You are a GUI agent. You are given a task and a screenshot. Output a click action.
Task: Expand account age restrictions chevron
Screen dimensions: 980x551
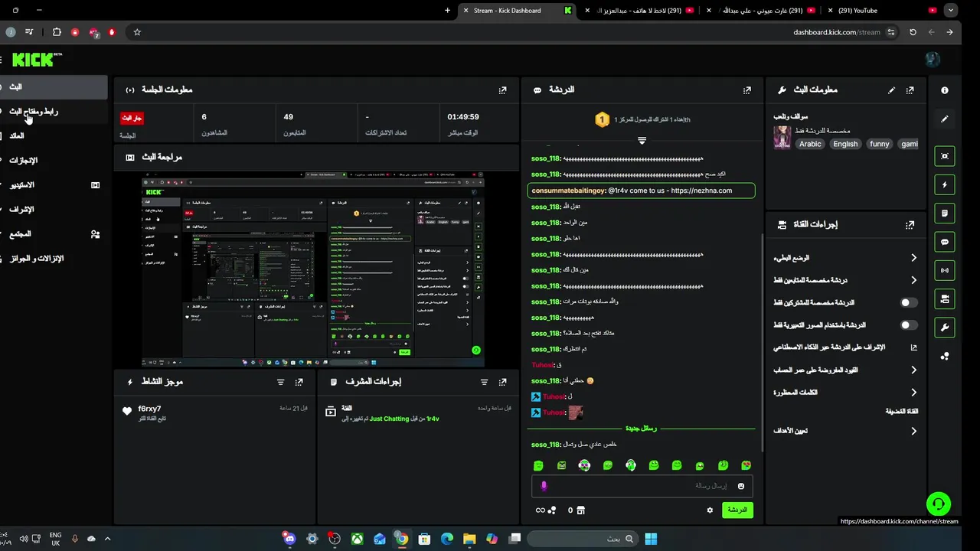913,370
